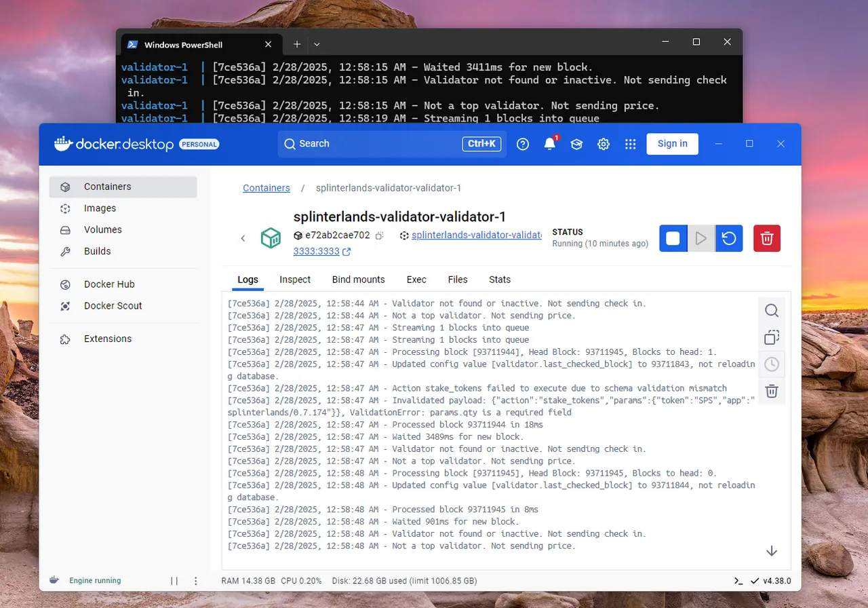Jump to bottom of logs arrow

pyautogui.click(x=772, y=551)
